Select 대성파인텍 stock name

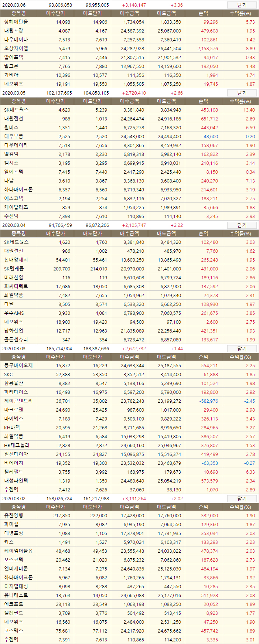pyautogui.click(x=16, y=481)
